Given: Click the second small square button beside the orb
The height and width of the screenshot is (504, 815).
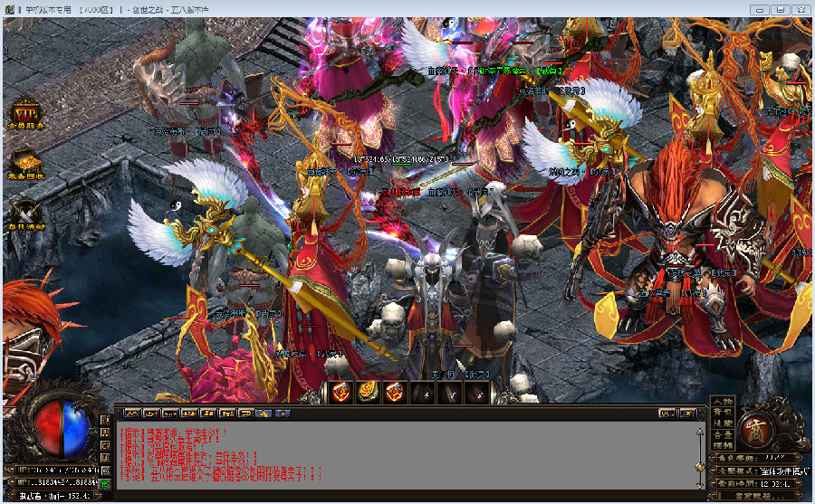Looking at the screenshot, I should tap(106, 433).
